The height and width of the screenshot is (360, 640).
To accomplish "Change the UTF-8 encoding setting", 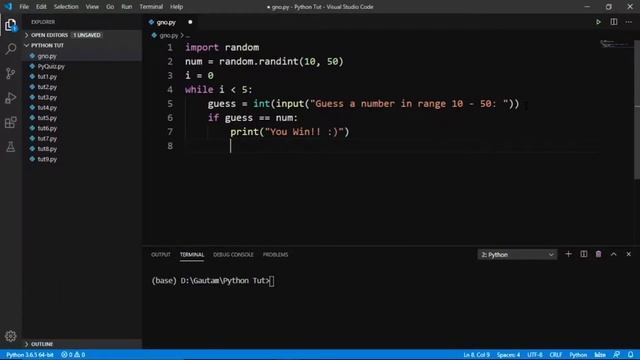I will [535, 355].
